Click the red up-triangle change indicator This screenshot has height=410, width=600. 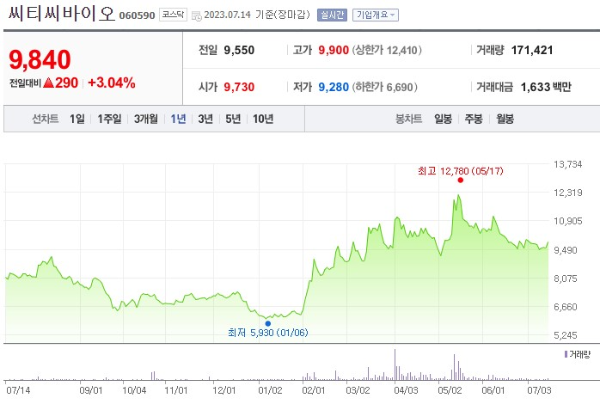coord(49,83)
